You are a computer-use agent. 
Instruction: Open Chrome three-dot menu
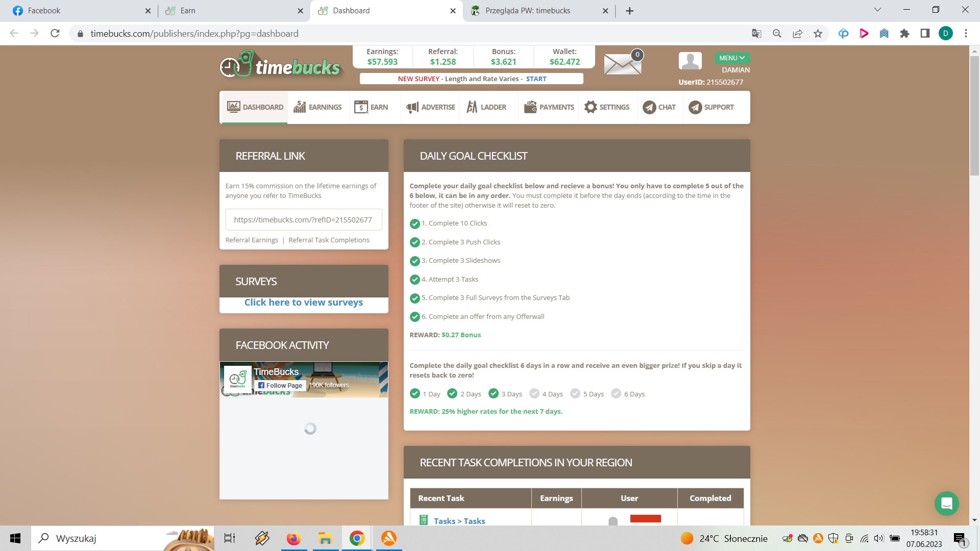966,34
